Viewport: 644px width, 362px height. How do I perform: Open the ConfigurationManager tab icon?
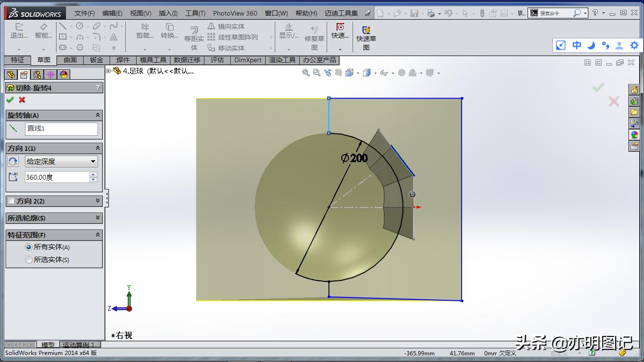coord(37,74)
